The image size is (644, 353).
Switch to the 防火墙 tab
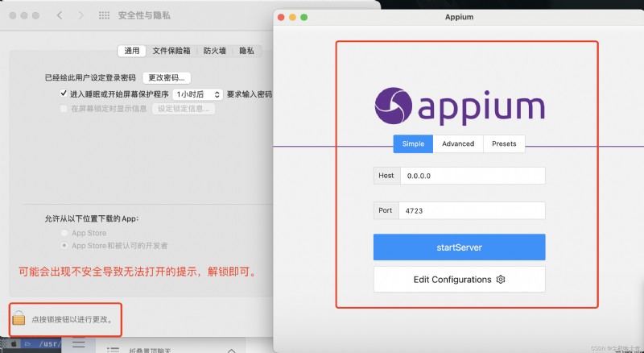[x=214, y=51]
